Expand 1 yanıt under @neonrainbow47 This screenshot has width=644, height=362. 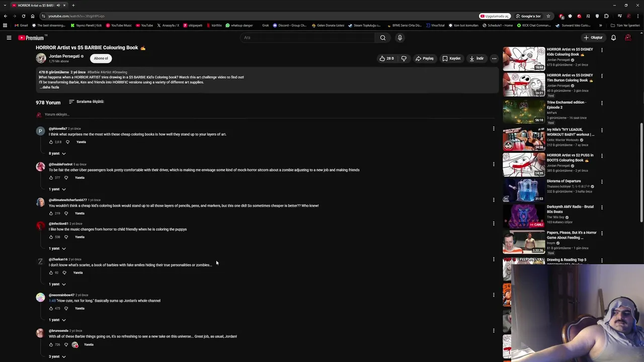click(57, 320)
